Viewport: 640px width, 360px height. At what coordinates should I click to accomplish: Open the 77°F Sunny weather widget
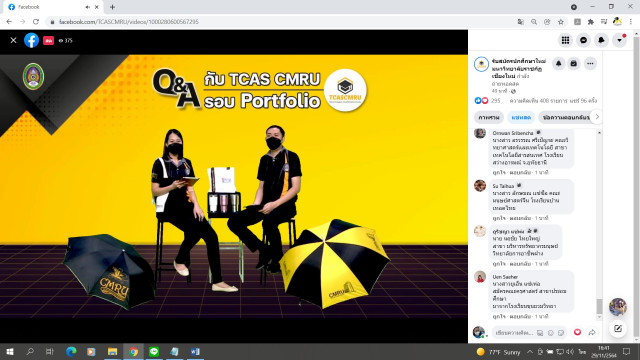499,352
